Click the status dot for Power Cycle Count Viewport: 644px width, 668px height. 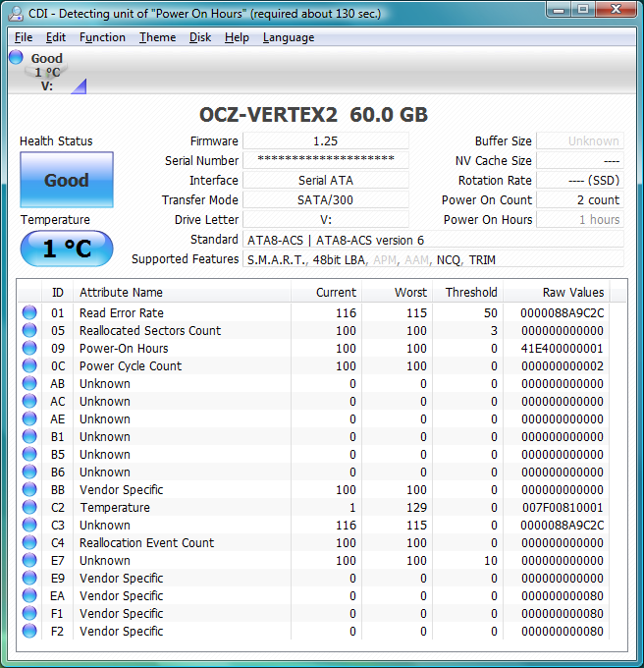click(x=29, y=365)
